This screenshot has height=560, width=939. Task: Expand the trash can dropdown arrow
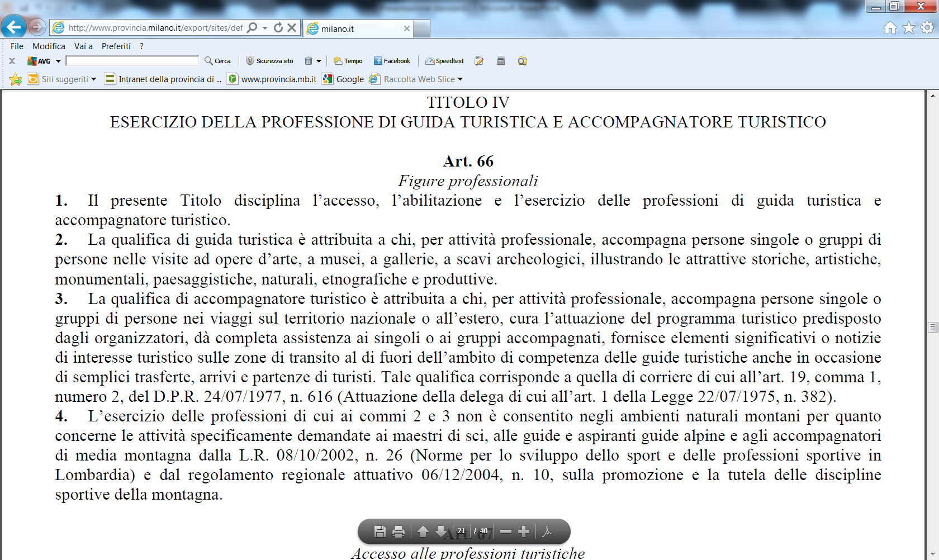(x=319, y=61)
